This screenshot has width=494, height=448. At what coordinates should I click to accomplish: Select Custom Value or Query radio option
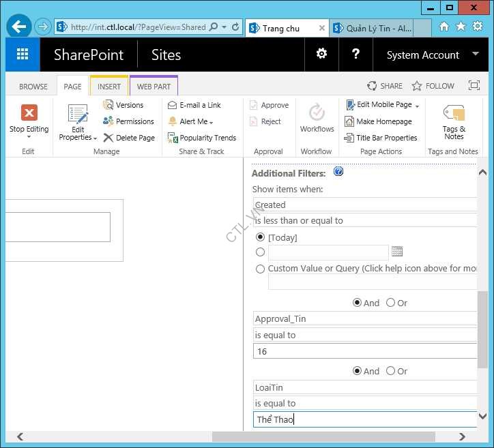pos(260,269)
